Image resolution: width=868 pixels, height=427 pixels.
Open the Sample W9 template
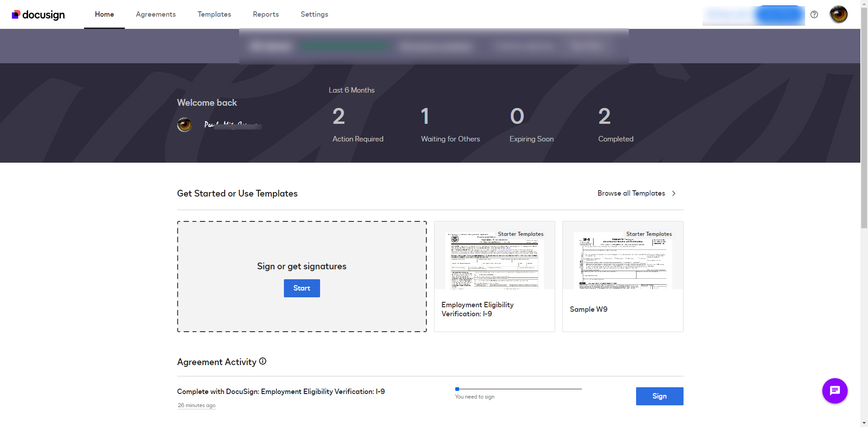623,277
